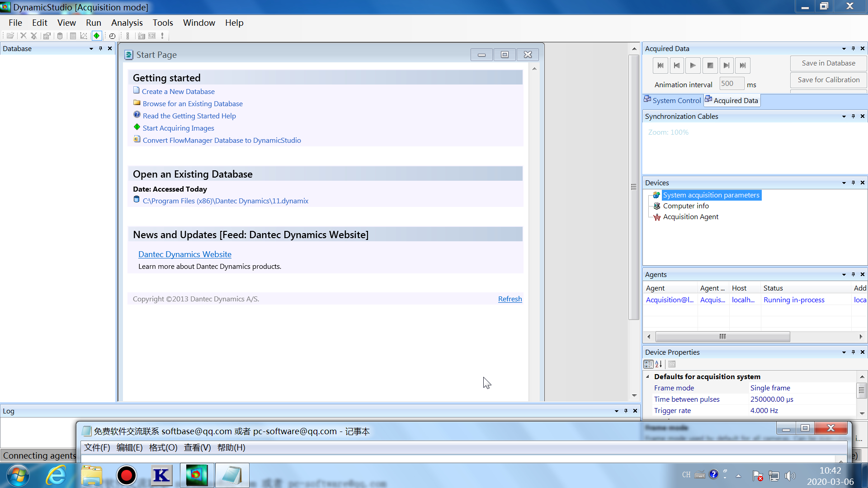Click the Running in-process status cell
The width and height of the screenshot is (868, 488).
pyautogui.click(x=806, y=300)
